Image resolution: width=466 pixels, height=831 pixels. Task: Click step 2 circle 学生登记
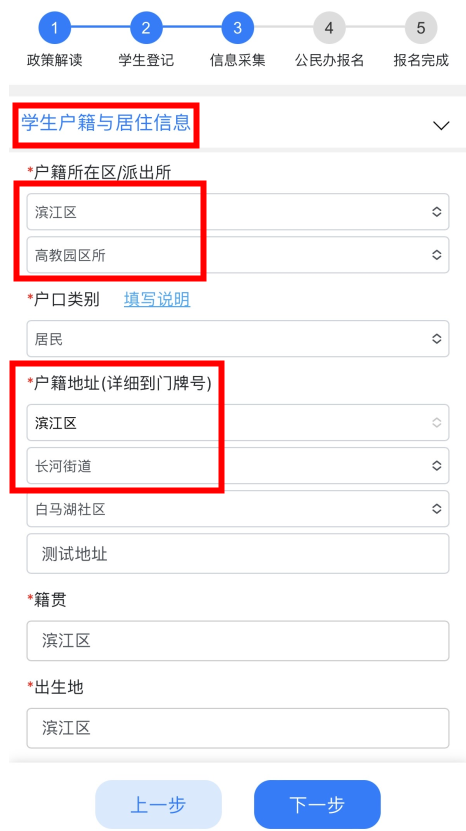pyautogui.click(x=146, y=28)
